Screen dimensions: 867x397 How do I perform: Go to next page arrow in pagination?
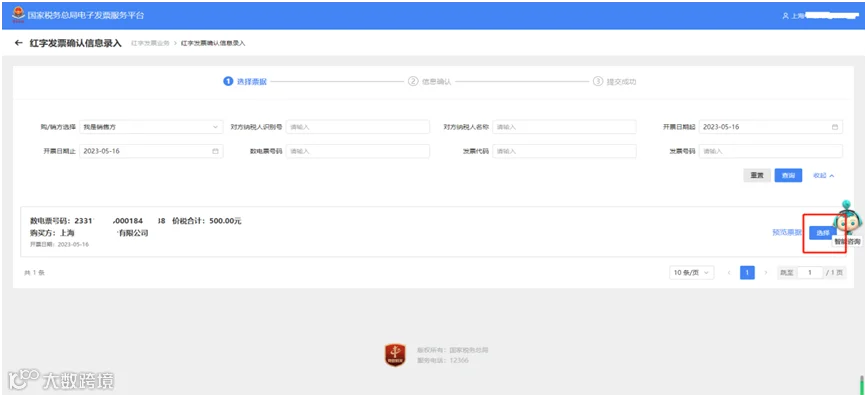pyautogui.click(x=766, y=273)
